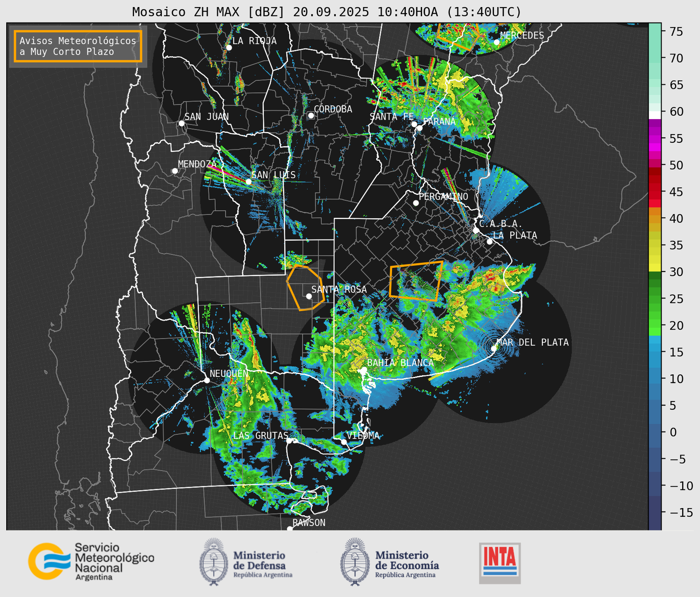The height and width of the screenshot is (597, 700).
Task: Click the Servicio Meteorológico Nacional logo
Action: (91, 561)
